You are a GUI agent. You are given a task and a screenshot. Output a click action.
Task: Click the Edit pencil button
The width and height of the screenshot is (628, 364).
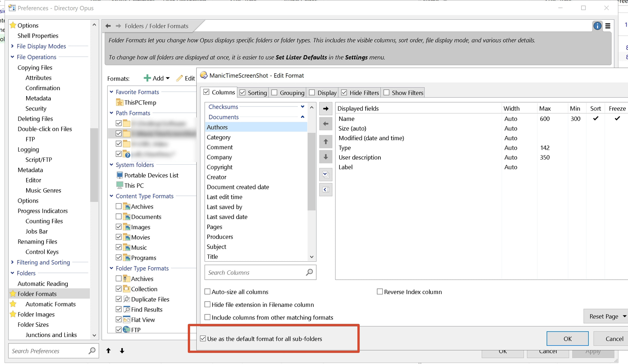click(x=185, y=78)
